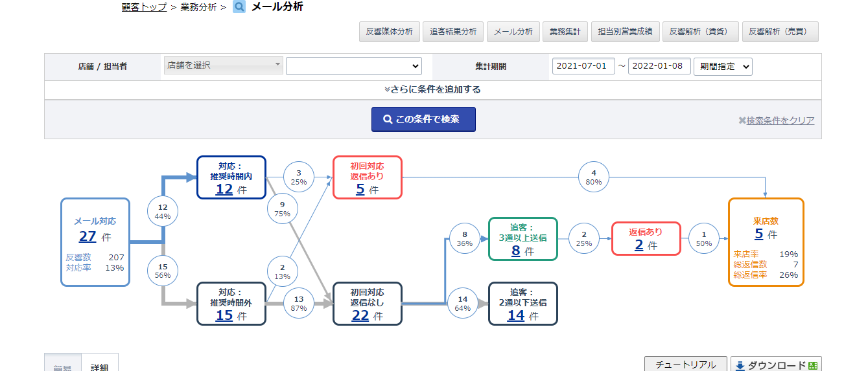Open the 期間指定 dropdown
This screenshot has width=868, height=371.
coord(723,66)
